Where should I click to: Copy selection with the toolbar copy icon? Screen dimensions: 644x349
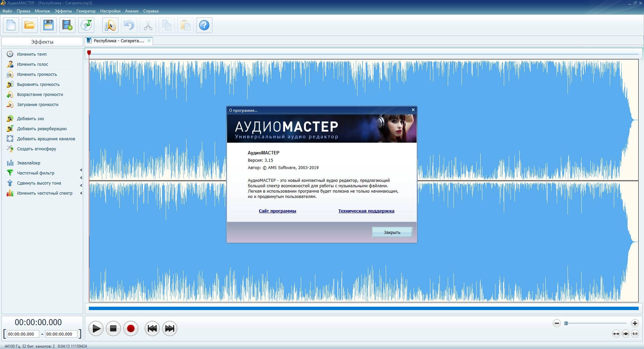[167, 25]
